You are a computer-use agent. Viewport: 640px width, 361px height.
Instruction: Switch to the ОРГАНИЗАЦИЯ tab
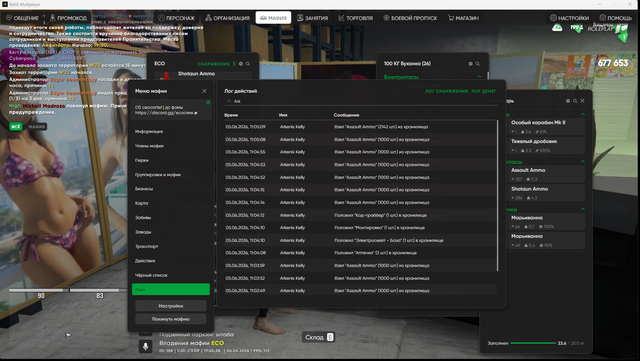tap(227, 18)
